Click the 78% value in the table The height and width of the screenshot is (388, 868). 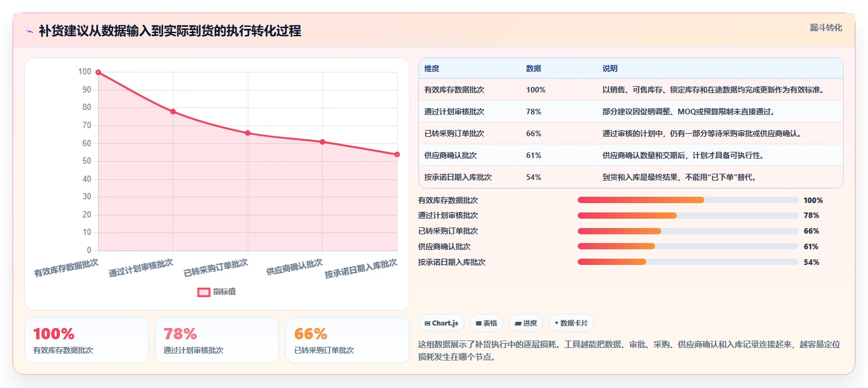pos(534,112)
